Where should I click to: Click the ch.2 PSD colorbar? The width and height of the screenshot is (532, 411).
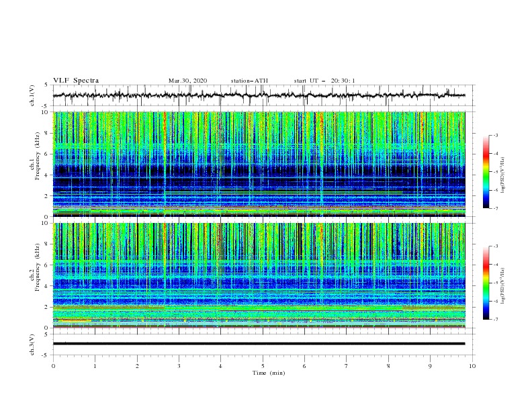click(486, 283)
